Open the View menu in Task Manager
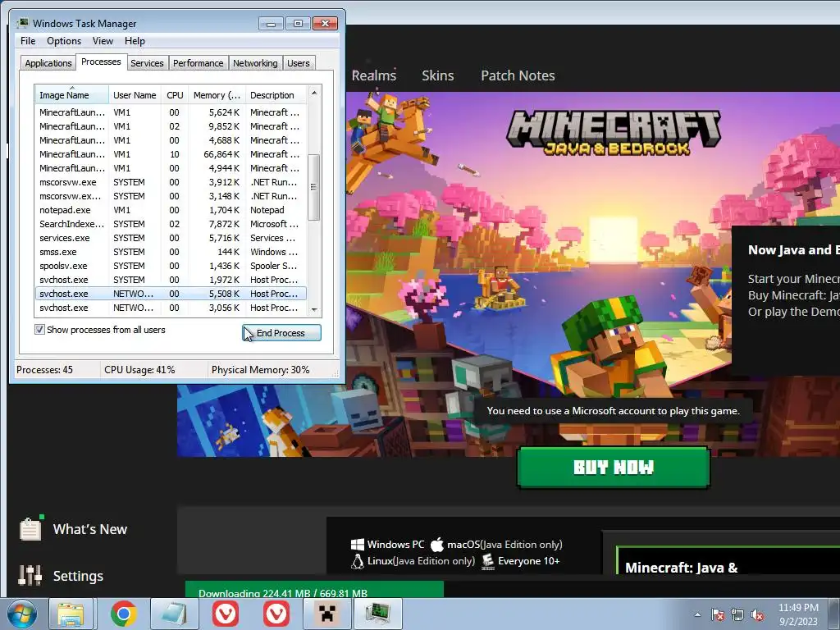Viewport: 840px width, 630px height. click(x=103, y=41)
